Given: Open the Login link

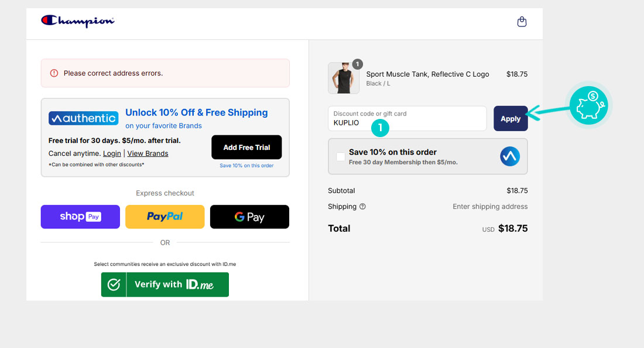Looking at the screenshot, I should 112,153.
